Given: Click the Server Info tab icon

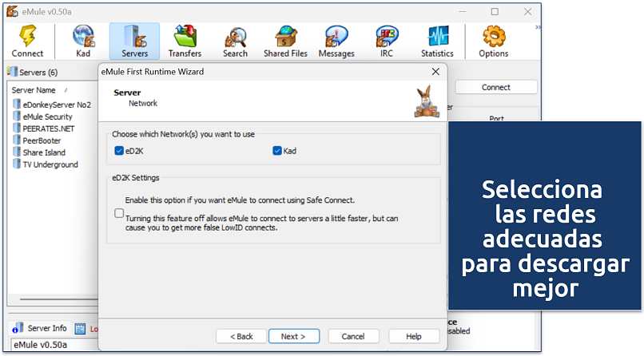Looking at the screenshot, I should [x=18, y=328].
